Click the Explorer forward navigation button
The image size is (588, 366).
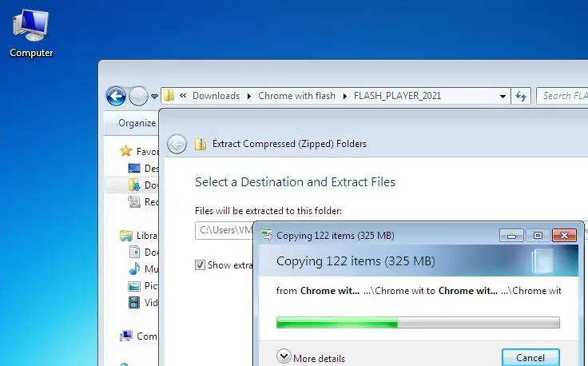tap(138, 97)
